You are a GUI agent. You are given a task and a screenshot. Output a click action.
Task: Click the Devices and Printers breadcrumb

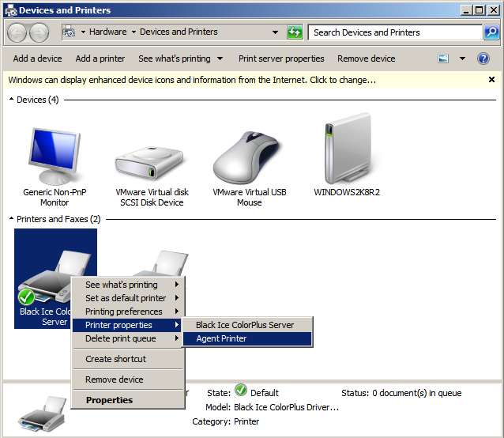tap(179, 32)
